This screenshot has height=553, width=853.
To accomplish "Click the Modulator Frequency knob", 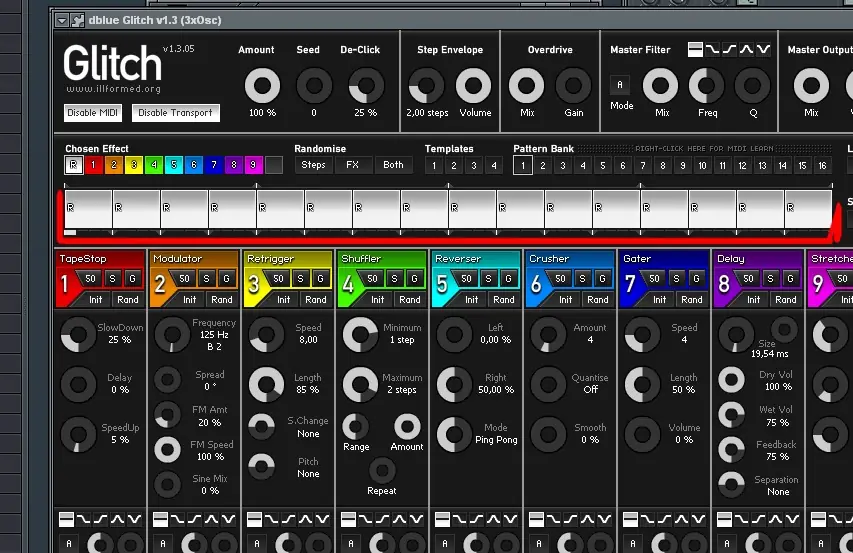I will tap(172, 334).
